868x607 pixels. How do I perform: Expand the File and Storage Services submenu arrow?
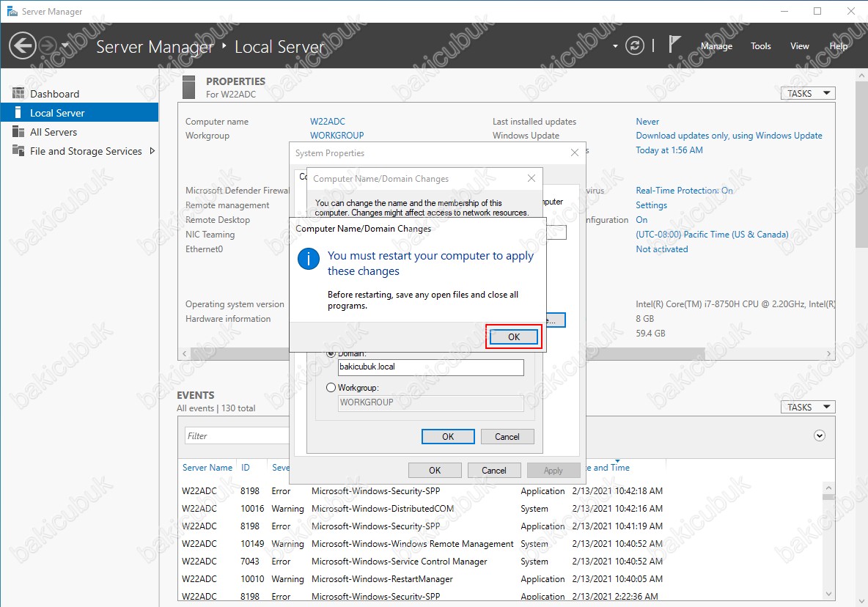click(152, 151)
